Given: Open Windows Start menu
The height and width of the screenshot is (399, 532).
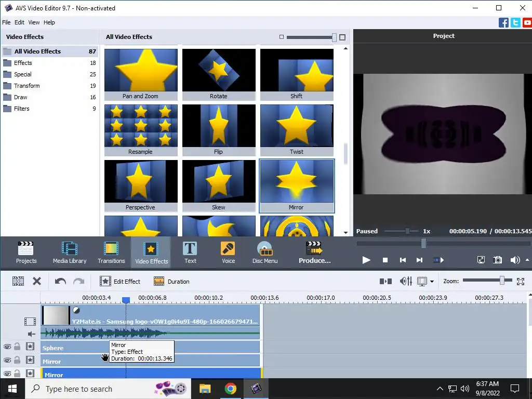Looking at the screenshot, I should (x=12, y=389).
